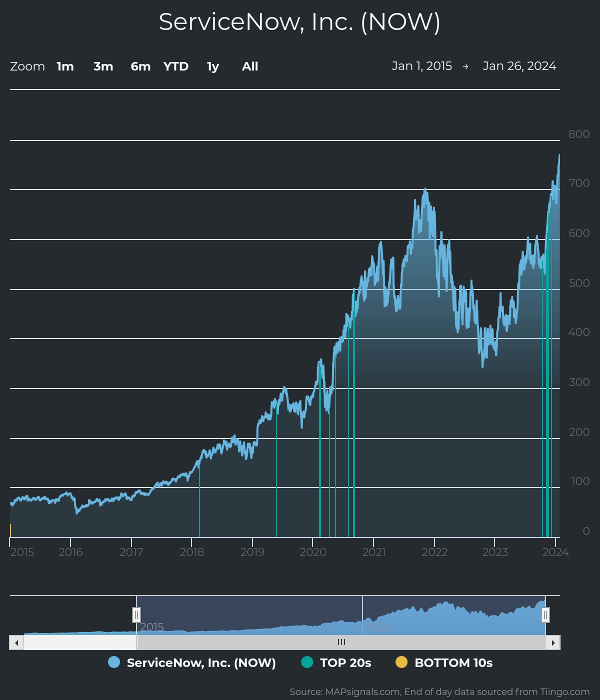
Task: Click the 0 y-axis value
Action: pos(586,531)
